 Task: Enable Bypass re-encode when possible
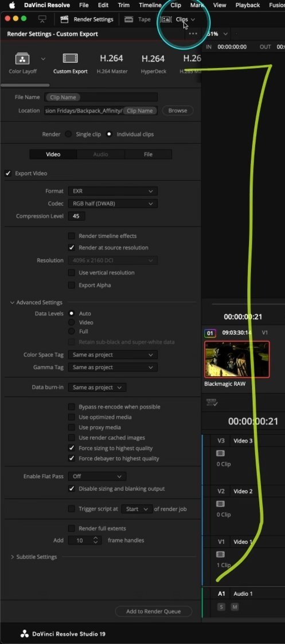click(x=72, y=406)
